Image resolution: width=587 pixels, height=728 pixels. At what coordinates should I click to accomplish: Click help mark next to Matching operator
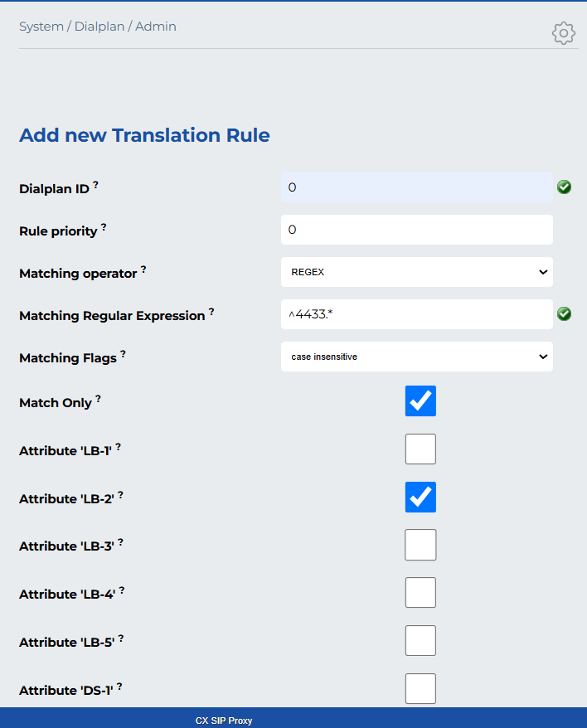143,269
